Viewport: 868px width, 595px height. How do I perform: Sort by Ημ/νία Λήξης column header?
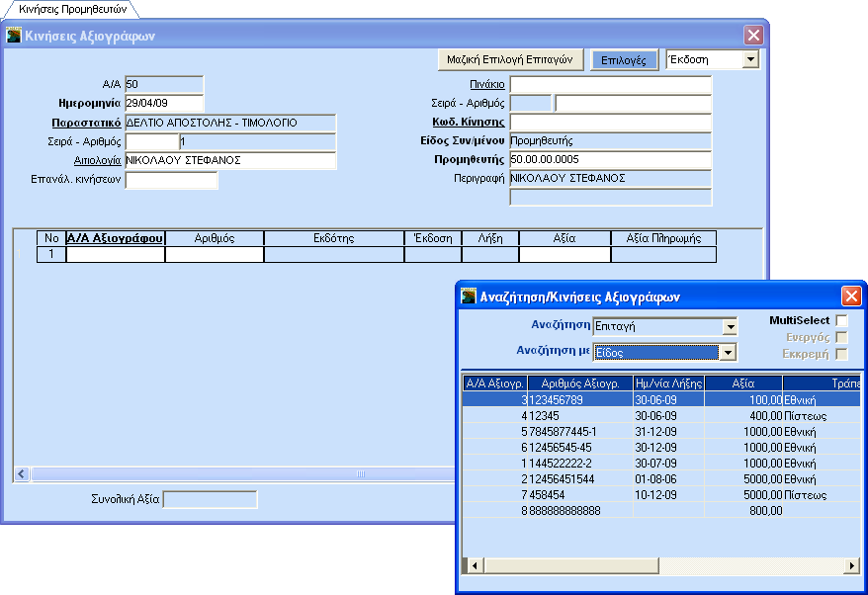click(x=668, y=383)
